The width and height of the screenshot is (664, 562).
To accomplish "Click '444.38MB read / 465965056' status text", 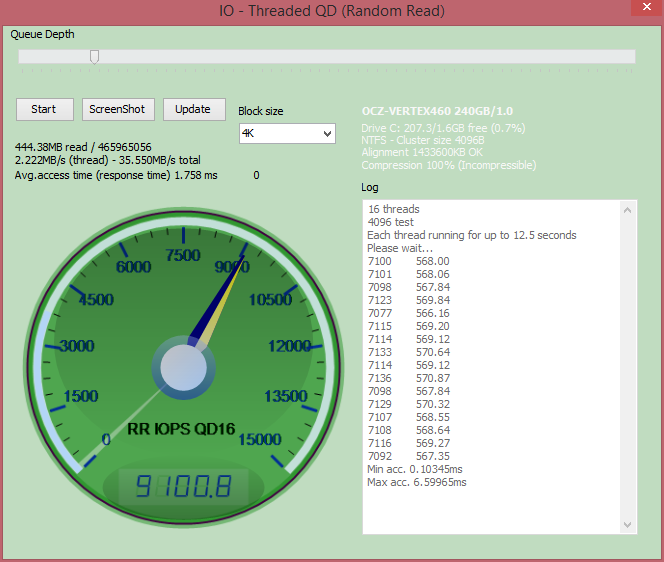I will pos(83,147).
